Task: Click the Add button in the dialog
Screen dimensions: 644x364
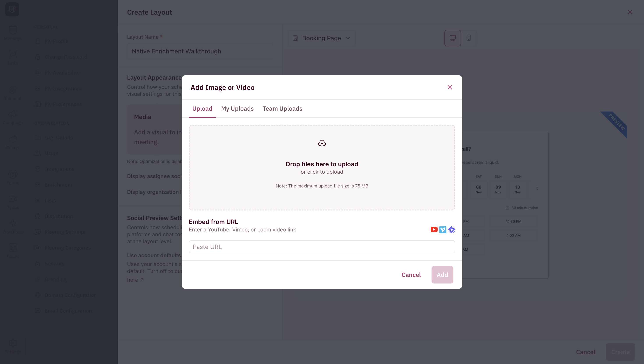Action: coord(442,275)
